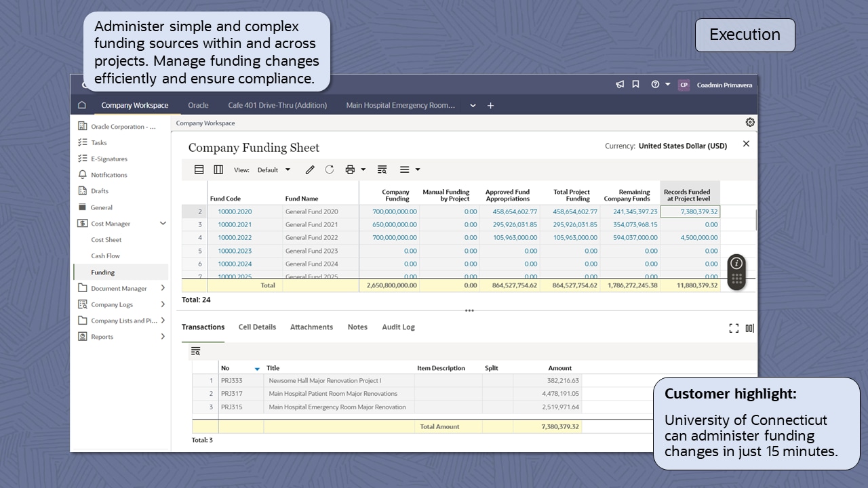Sort transactions by the No column
Image resolution: width=868 pixels, height=488 pixels.
[226, 369]
